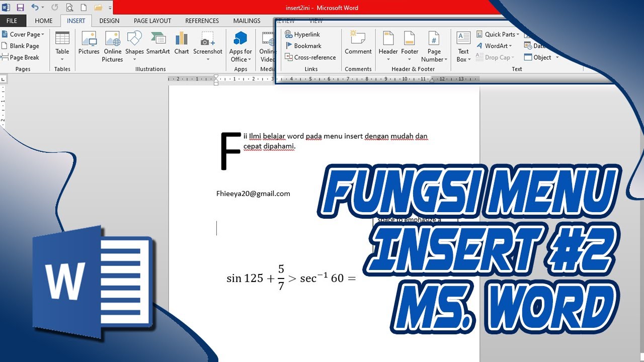
Task: Insert a SmartArt graphic
Action: click(158, 43)
